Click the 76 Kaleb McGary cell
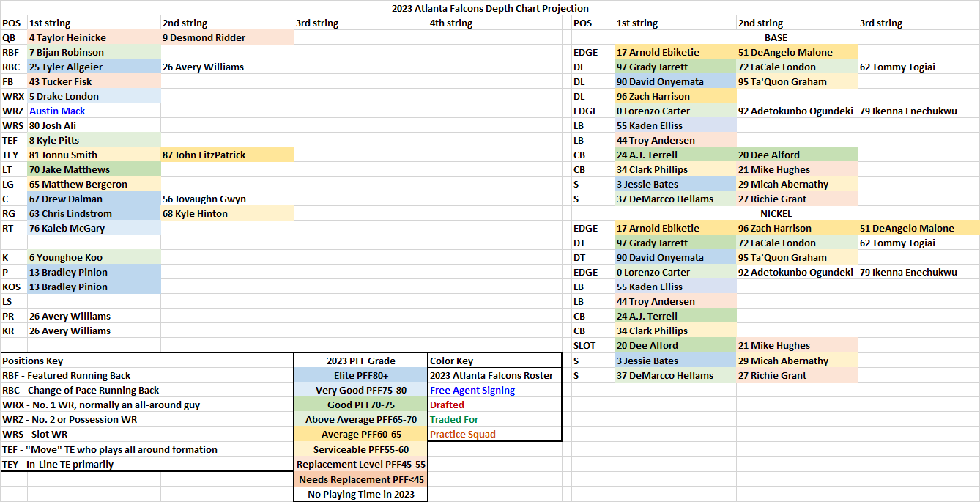The width and height of the screenshot is (980, 502). click(x=94, y=228)
